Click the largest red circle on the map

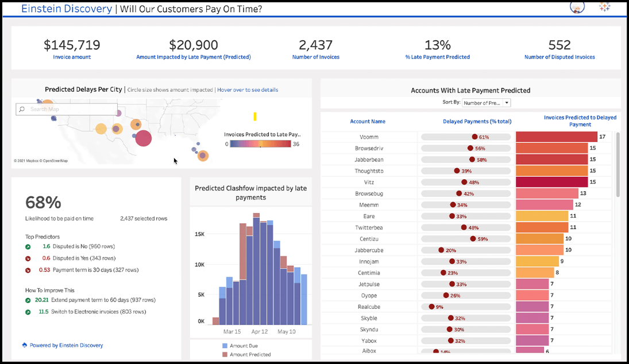point(143,138)
